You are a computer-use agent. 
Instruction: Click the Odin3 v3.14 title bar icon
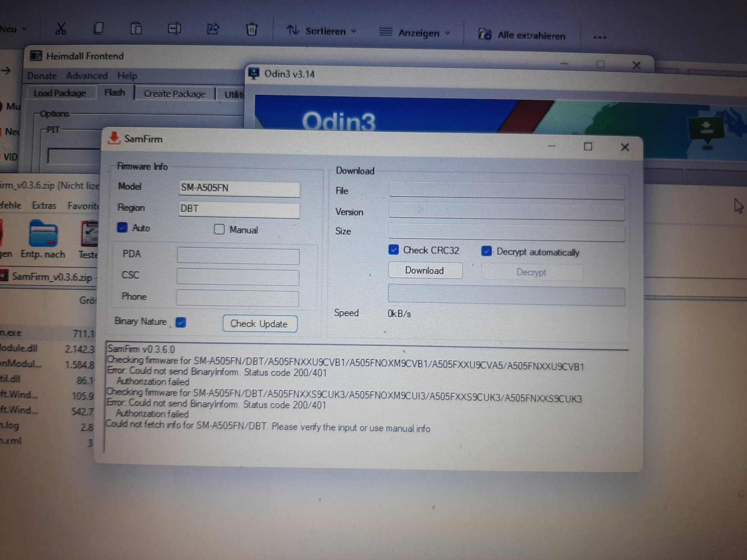(254, 73)
